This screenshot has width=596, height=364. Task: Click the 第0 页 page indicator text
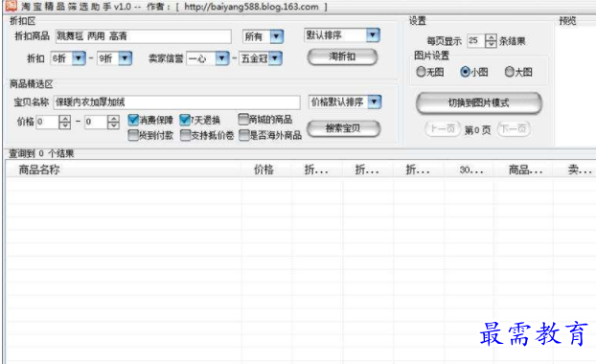pyautogui.click(x=478, y=130)
